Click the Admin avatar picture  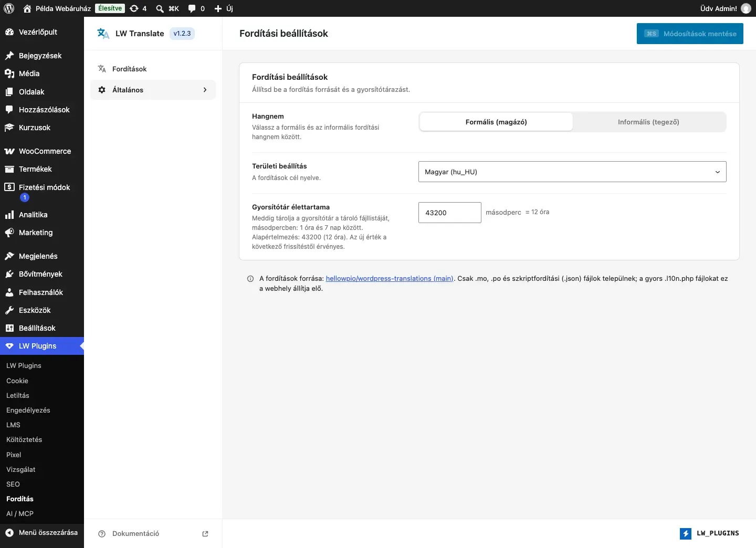[745, 8]
